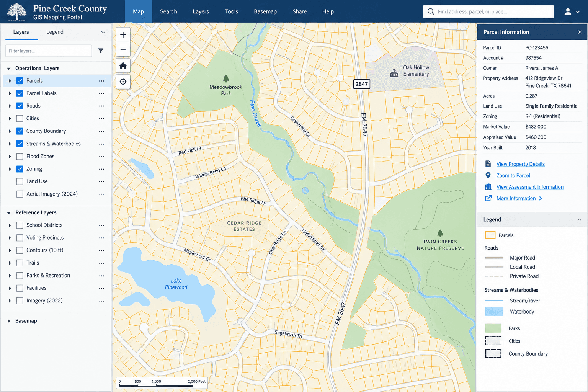Open the user account menu
588x392 pixels.
click(x=572, y=11)
